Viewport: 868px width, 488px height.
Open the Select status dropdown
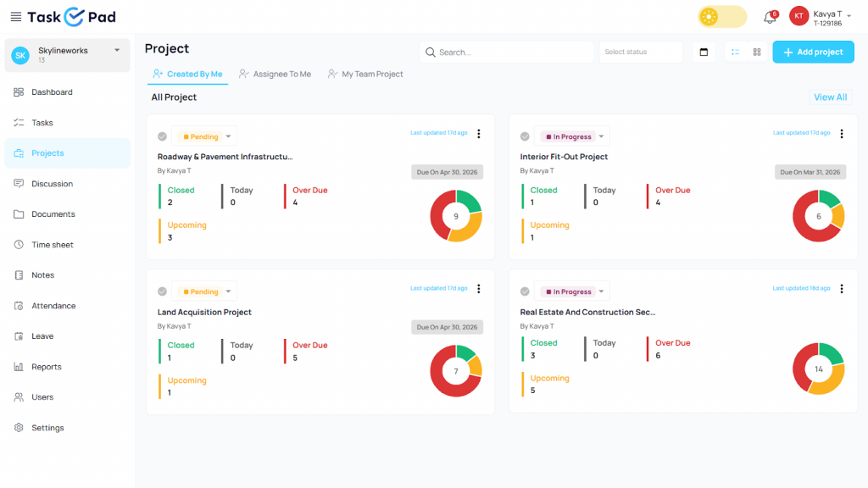click(x=641, y=53)
